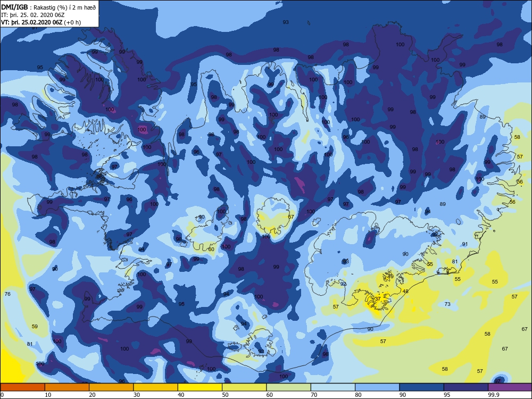The height and width of the screenshot is (399, 532).
Task: Click the '59' humidity value on the map
Action: click(x=35, y=327)
